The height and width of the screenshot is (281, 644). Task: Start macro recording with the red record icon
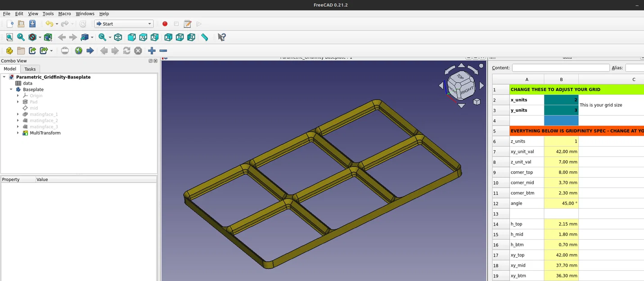[x=165, y=23]
